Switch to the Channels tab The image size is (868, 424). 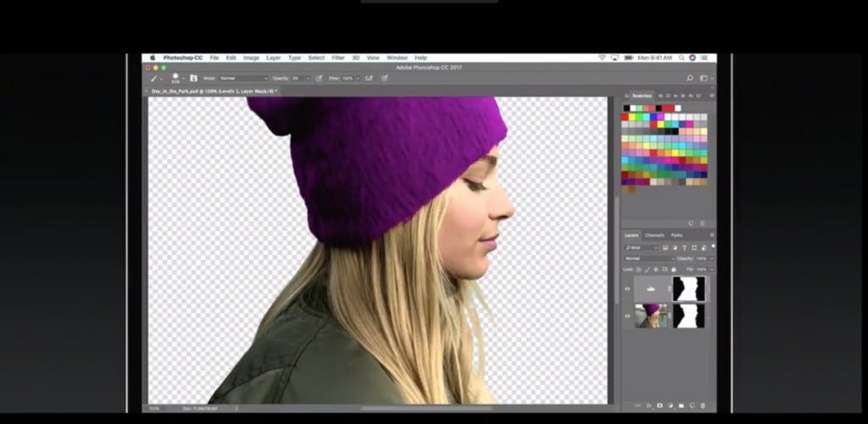654,235
